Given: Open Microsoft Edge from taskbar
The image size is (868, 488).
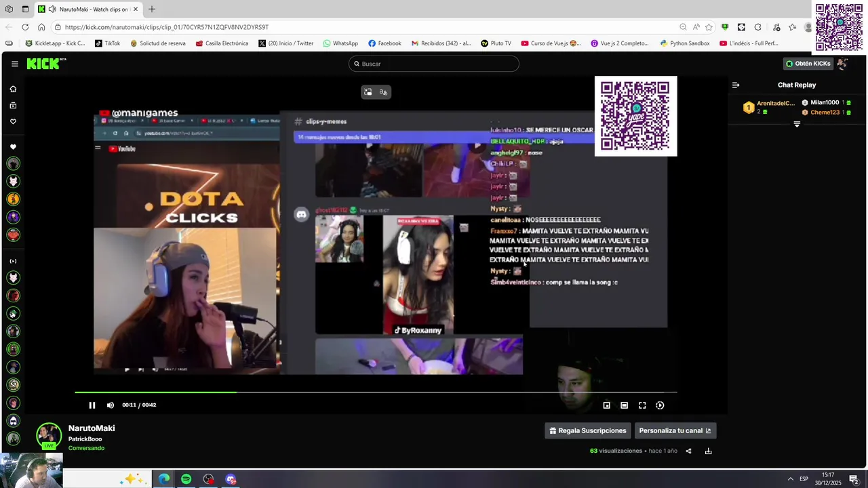Looking at the screenshot, I should (x=164, y=479).
